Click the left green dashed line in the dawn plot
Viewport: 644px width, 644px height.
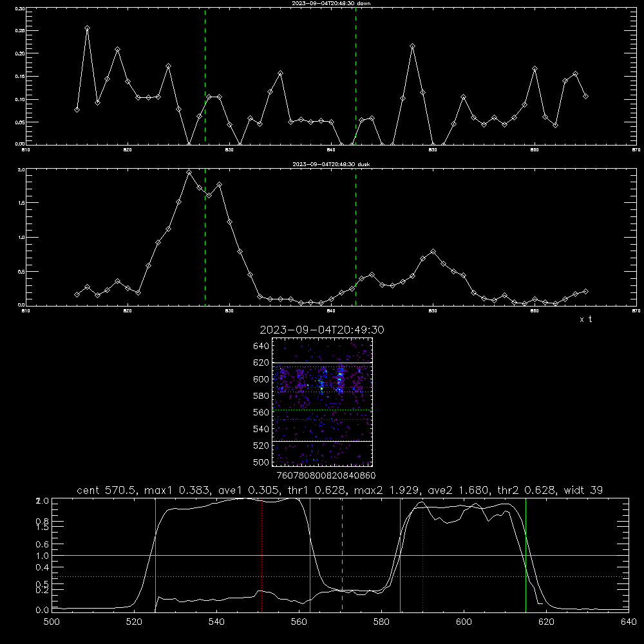pyautogui.click(x=205, y=76)
